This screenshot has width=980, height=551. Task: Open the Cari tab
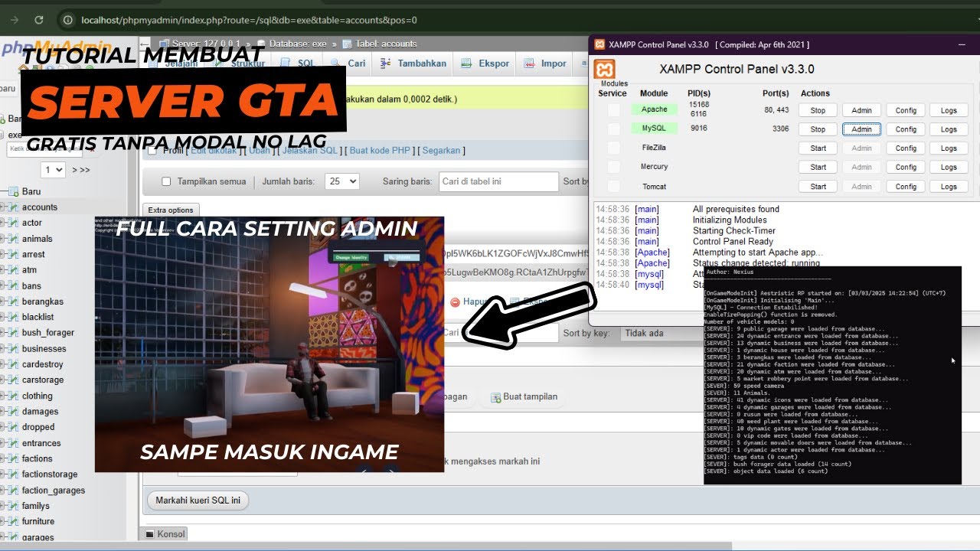pyautogui.click(x=349, y=64)
